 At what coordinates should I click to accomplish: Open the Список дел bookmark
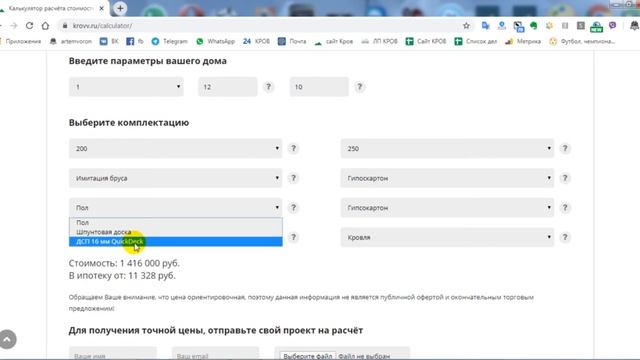(476, 41)
